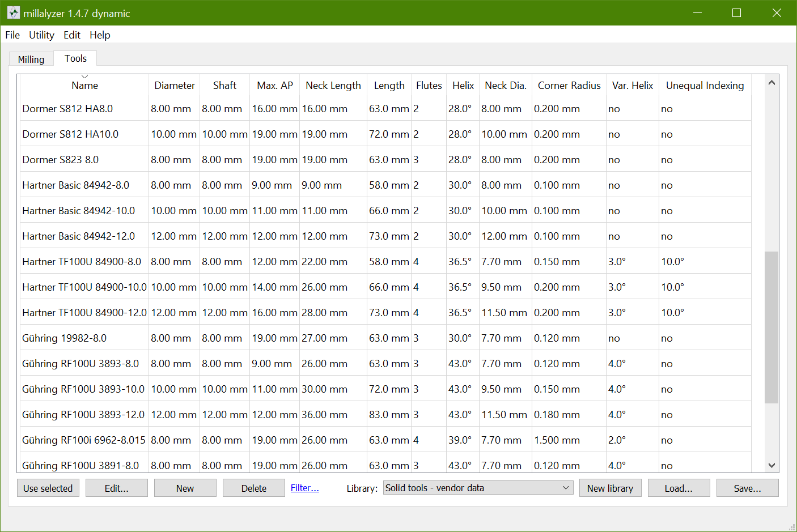Click the Max. AP column header

click(x=275, y=86)
